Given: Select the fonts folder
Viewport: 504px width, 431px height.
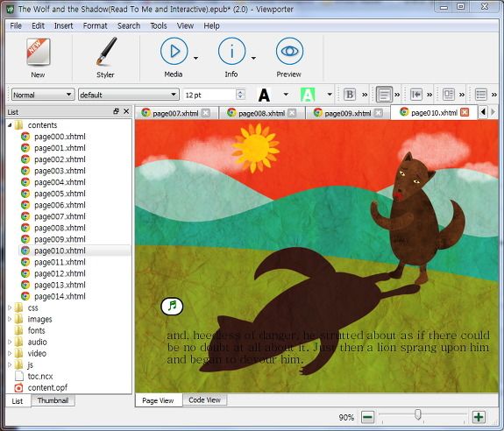Looking at the screenshot, I should pos(36,330).
